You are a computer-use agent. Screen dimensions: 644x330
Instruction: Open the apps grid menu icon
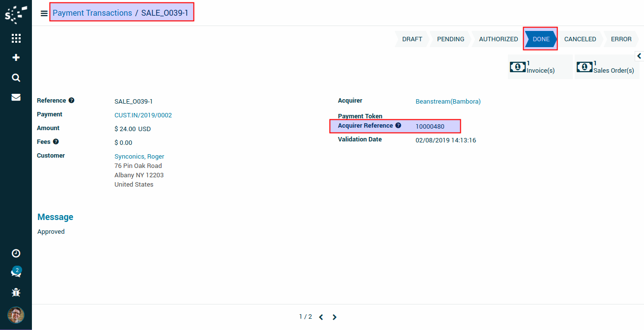click(x=16, y=38)
